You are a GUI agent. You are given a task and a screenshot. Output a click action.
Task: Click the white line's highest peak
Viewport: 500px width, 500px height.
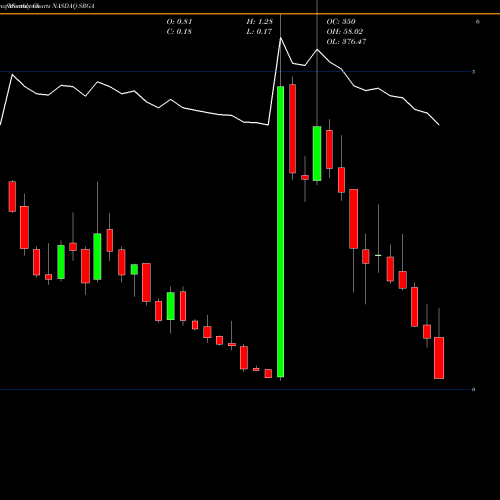click(281, 38)
